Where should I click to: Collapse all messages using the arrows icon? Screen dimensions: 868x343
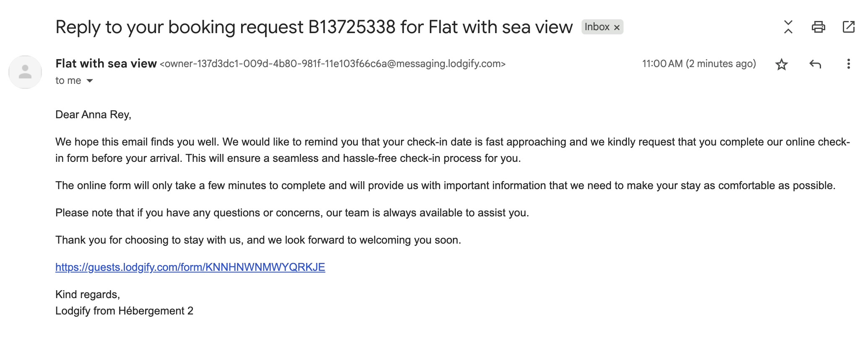788,27
